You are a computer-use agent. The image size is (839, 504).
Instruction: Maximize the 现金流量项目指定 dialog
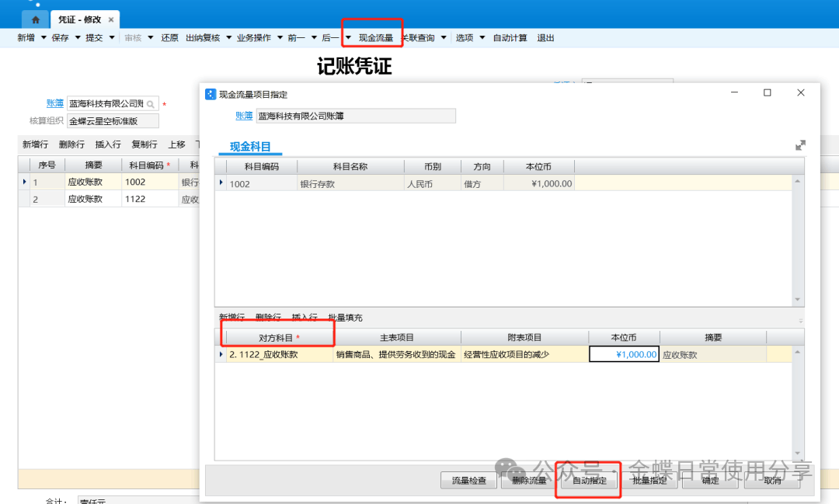(x=767, y=93)
